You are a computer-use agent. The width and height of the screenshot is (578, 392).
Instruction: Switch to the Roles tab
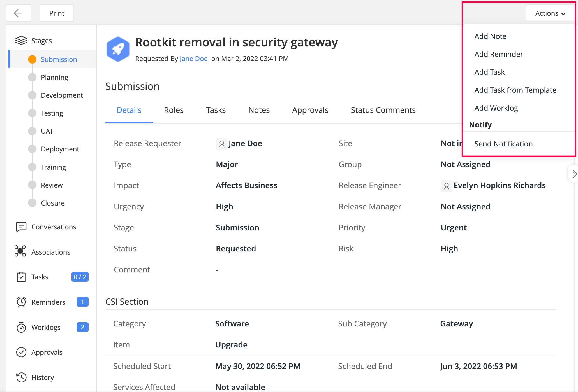coord(174,110)
